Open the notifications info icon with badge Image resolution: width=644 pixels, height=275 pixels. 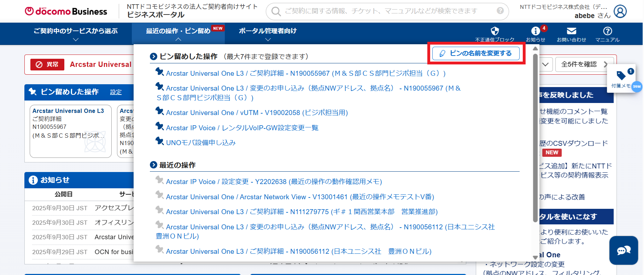pyautogui.click(x=535, y=31)
